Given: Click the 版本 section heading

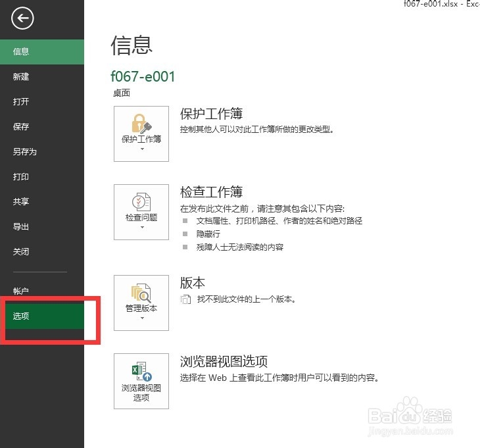Looking at the screenshot, I should click(x=193, y=283).
